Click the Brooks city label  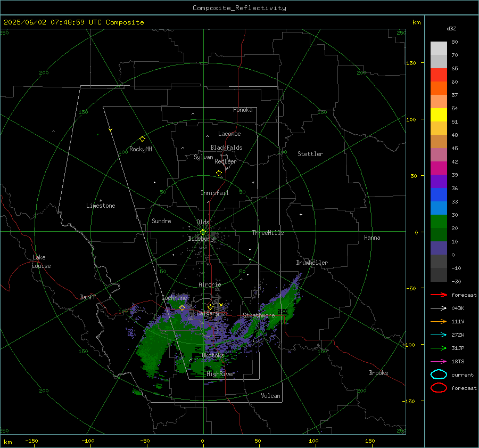click(378, 373)
